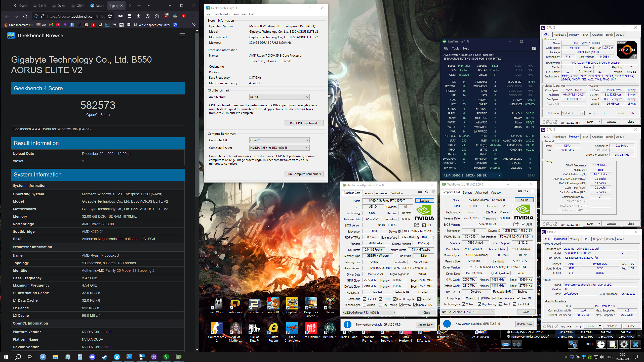Toggle Vulkan checkbox in left GPU-Z window
The height and width of the screenshot is (362, 644).
click(x=364, y=305)
